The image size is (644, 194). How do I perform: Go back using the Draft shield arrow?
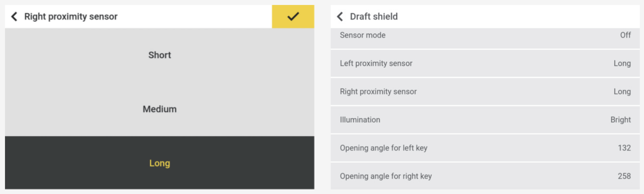click(x=340, y=17)
